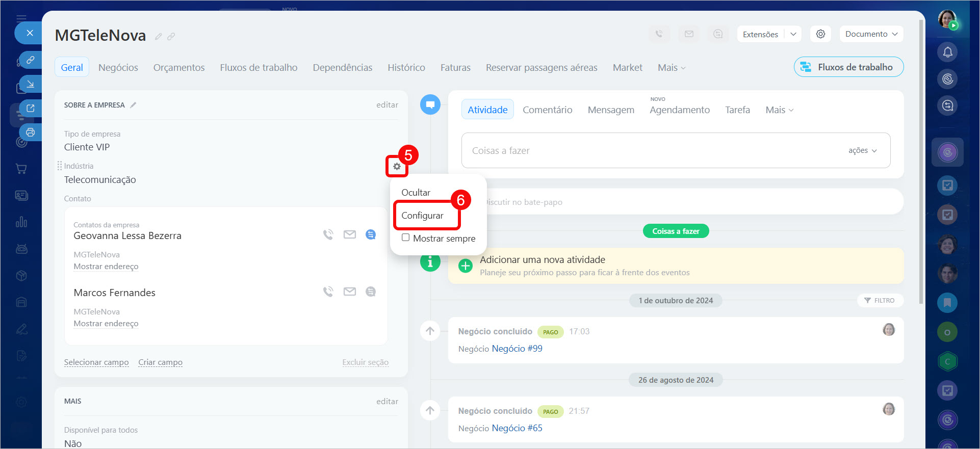Click email icon for Marcos Fernandes
The image size is (980, 449).
[x=349, y=292]
